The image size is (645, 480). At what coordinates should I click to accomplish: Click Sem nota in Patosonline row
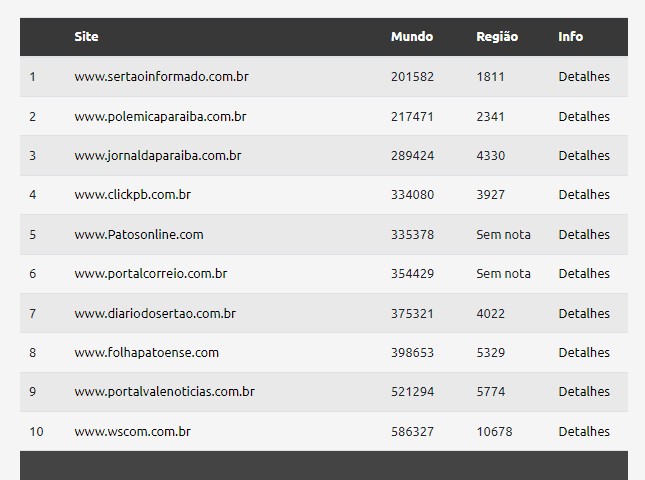point(503,234)
